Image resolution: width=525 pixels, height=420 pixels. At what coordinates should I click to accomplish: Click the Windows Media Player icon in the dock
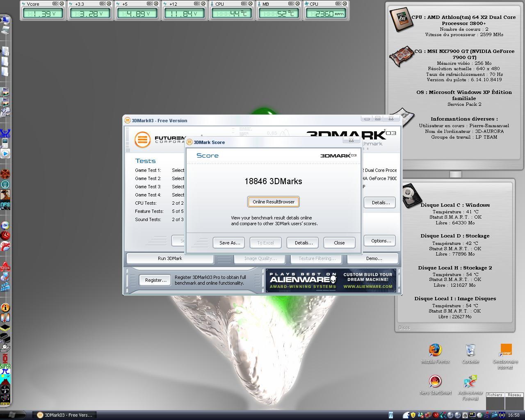pyautogui.click(x=5, y=225)
